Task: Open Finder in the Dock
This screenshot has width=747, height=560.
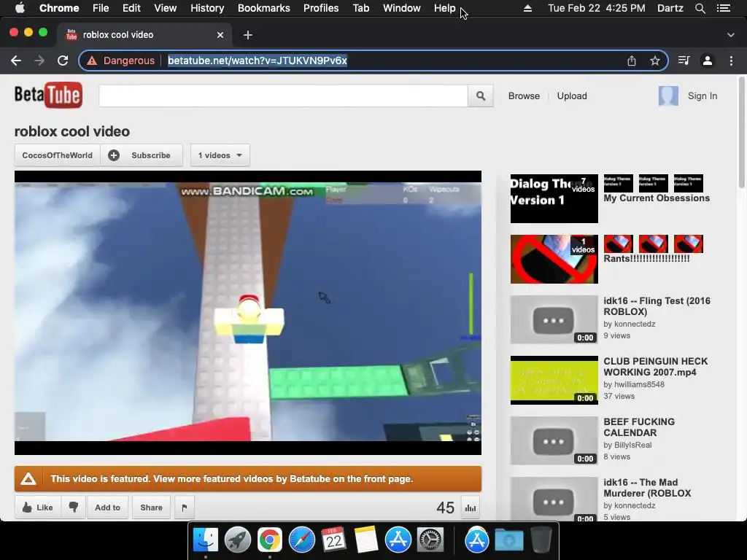Action: tap(205, 540)
